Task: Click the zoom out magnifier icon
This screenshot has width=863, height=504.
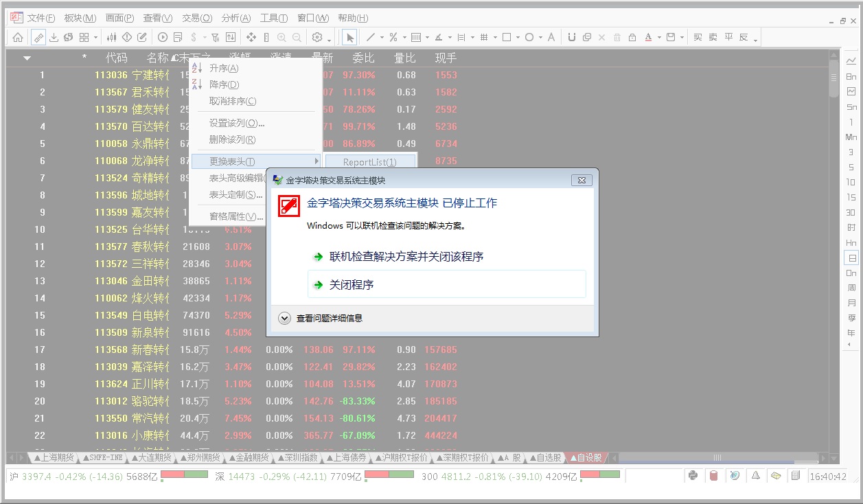Action: coord(297,37)
